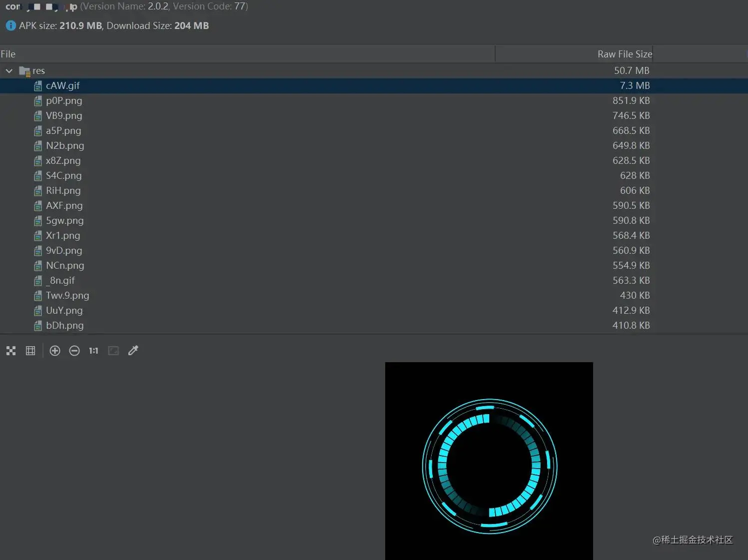Collapse the res folder chevron
Screen dimensions: 748x560
(x=9, y=71)
